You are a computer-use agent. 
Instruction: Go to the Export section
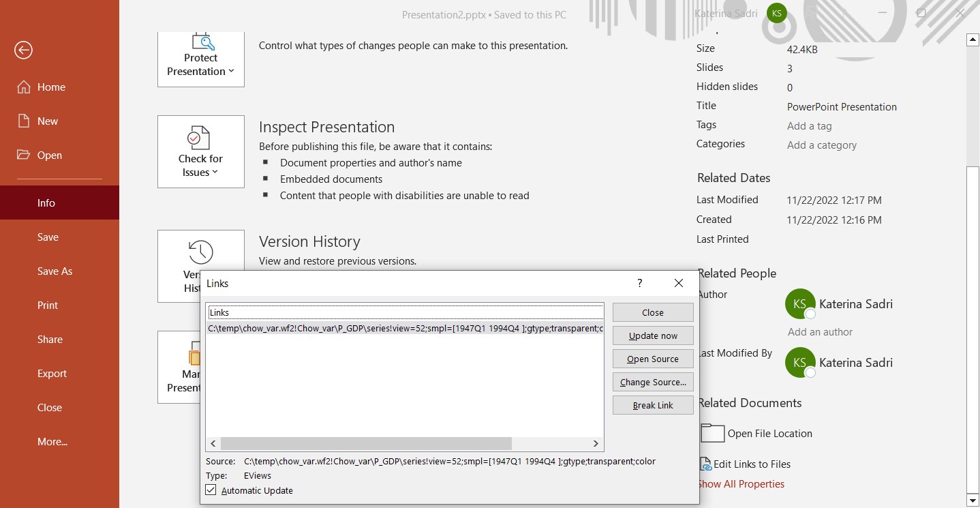[x=52, y=373]
